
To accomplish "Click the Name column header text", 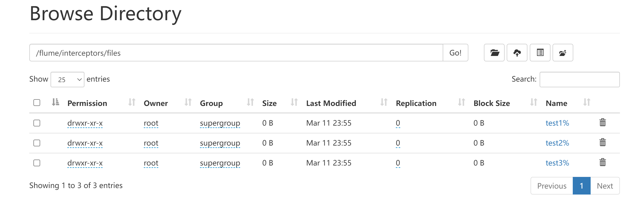I will (x=556, y=103).
